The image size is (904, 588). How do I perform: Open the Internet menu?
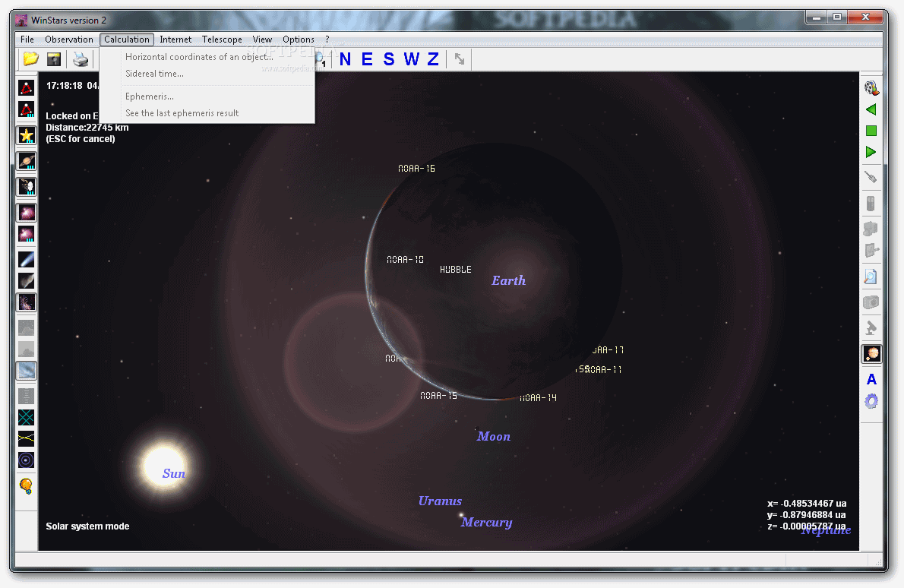coord(175,40)
